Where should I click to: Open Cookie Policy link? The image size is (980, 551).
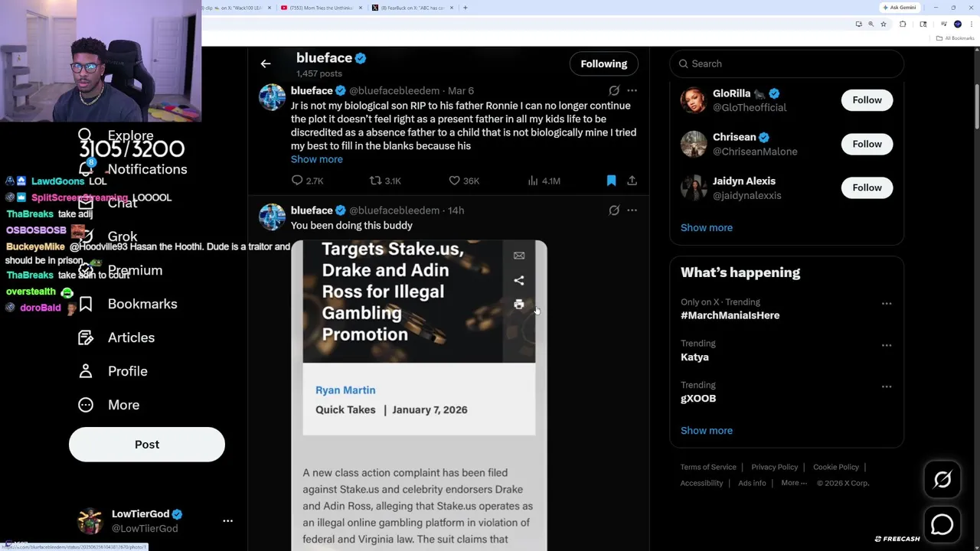coord(836,467)
